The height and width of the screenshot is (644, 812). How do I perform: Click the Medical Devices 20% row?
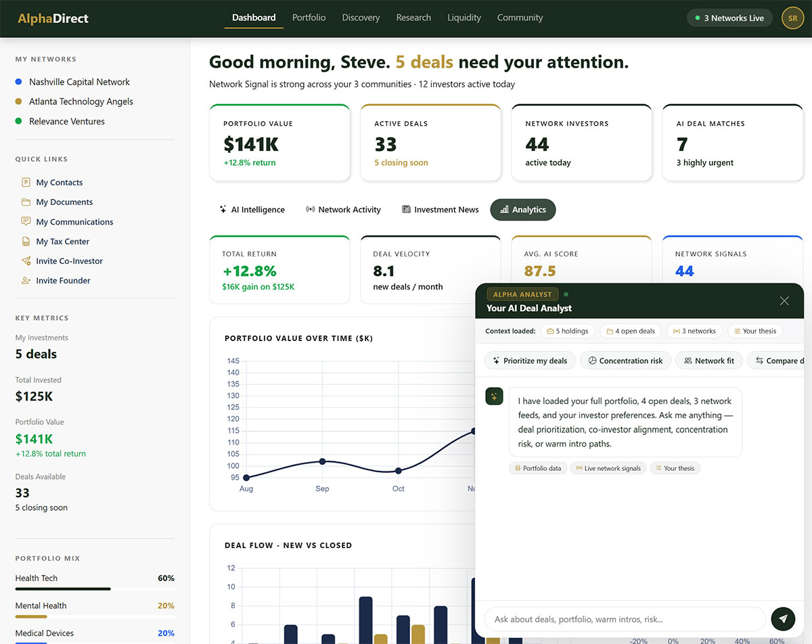coord(95,633)
